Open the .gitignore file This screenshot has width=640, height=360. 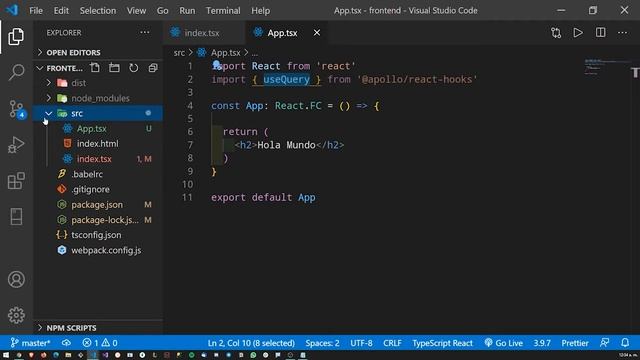(x=90, y=189)
